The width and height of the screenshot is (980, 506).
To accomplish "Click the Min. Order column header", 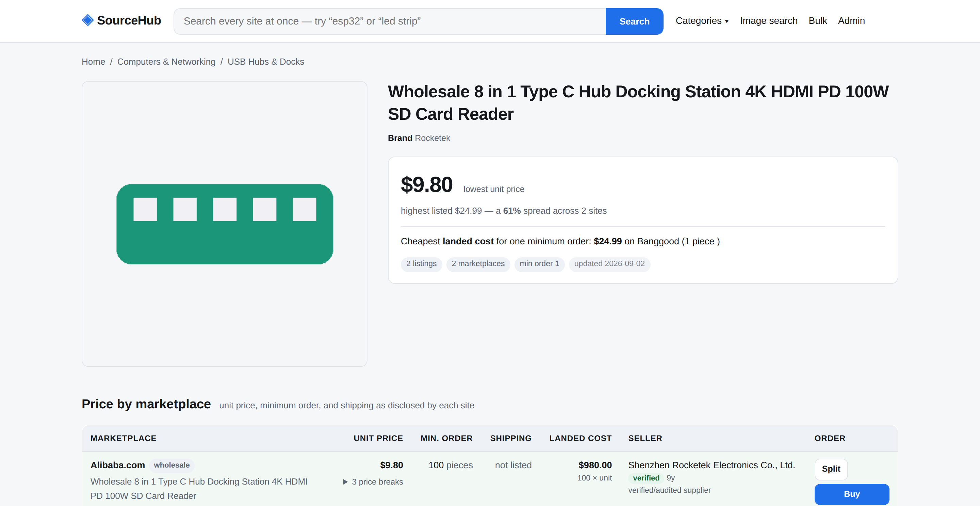I will point(447,438).
